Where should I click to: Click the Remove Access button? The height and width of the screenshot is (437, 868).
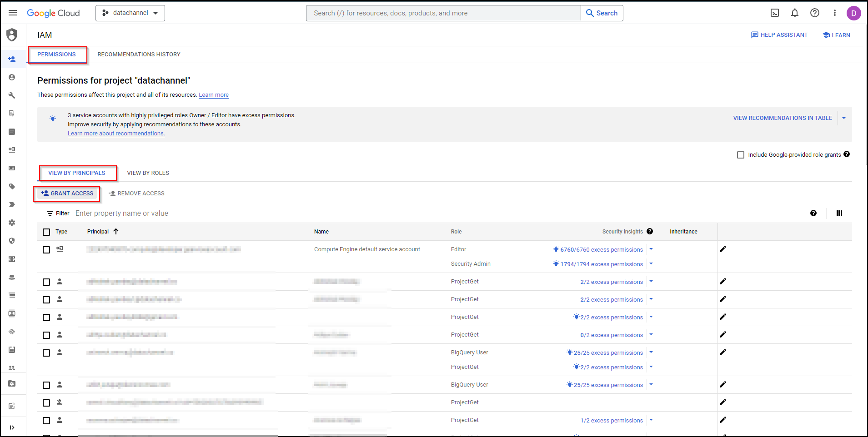coord(136,194)
